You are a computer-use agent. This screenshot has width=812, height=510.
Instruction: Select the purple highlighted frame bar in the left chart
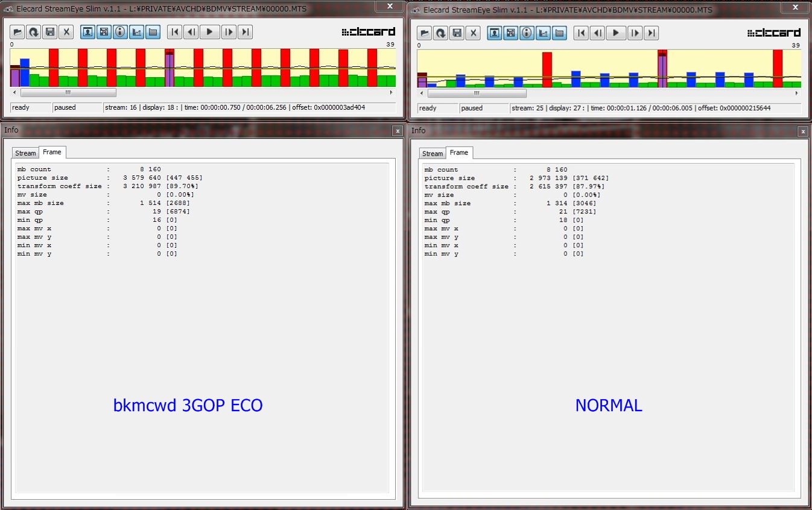tap(170, 68)
